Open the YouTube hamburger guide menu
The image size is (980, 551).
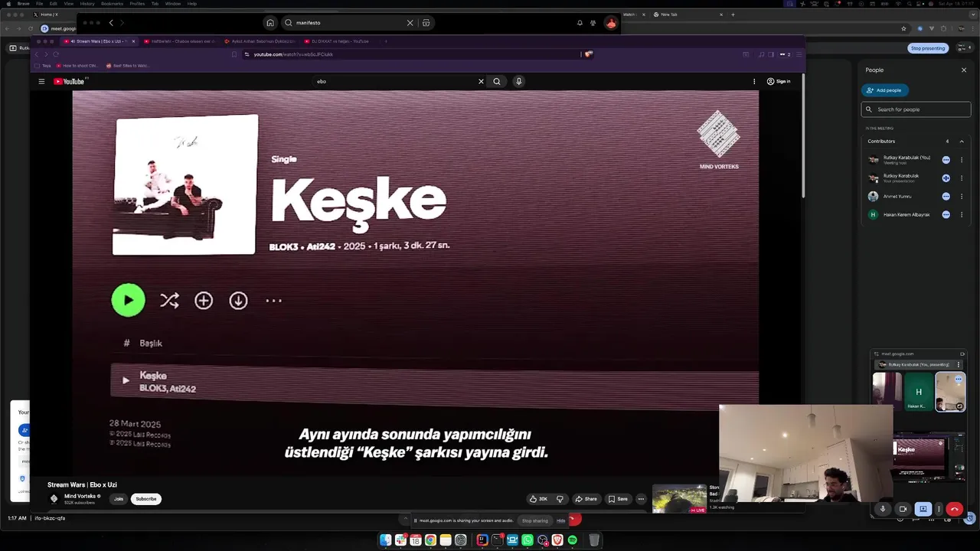point(42,81)
